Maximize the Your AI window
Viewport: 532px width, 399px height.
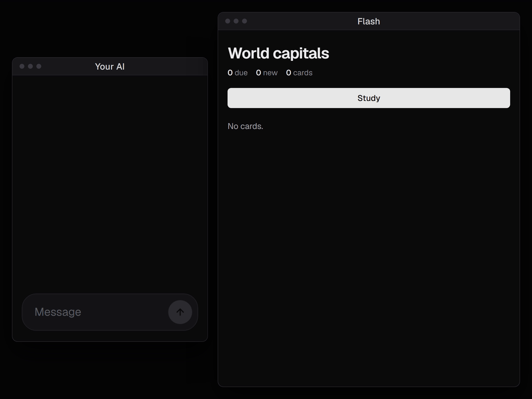(x=39, y=66)
